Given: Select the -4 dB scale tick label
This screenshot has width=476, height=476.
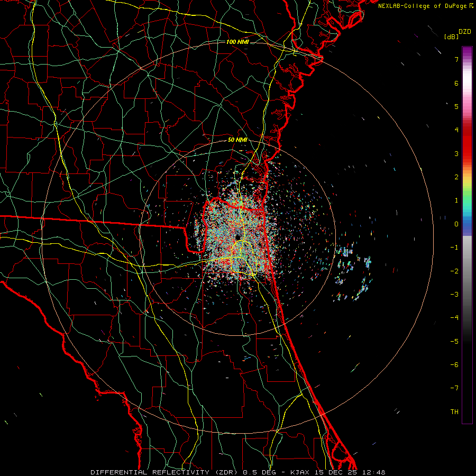Looking at the screenshot, I should click(x=454, y=317).
